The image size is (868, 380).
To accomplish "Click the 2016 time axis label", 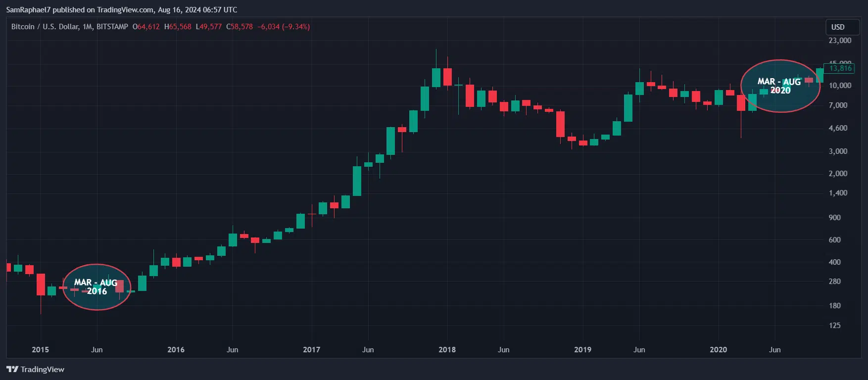I will coord(176,350).
